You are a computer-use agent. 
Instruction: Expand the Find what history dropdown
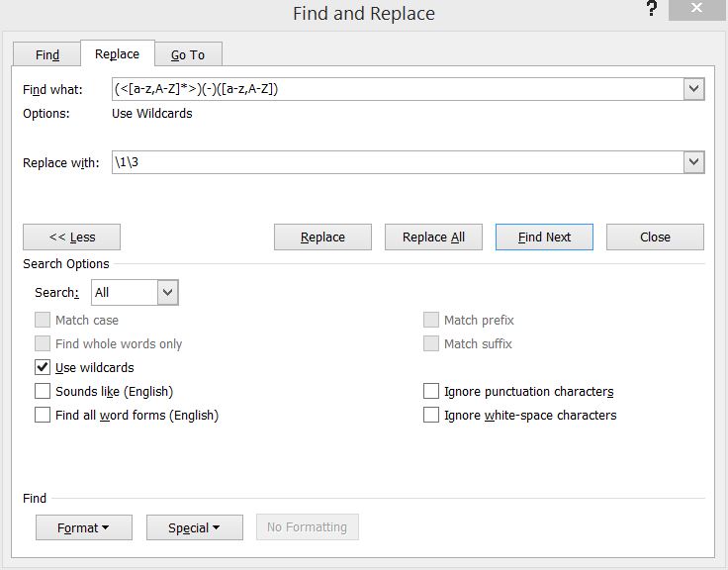pos(693,89)
